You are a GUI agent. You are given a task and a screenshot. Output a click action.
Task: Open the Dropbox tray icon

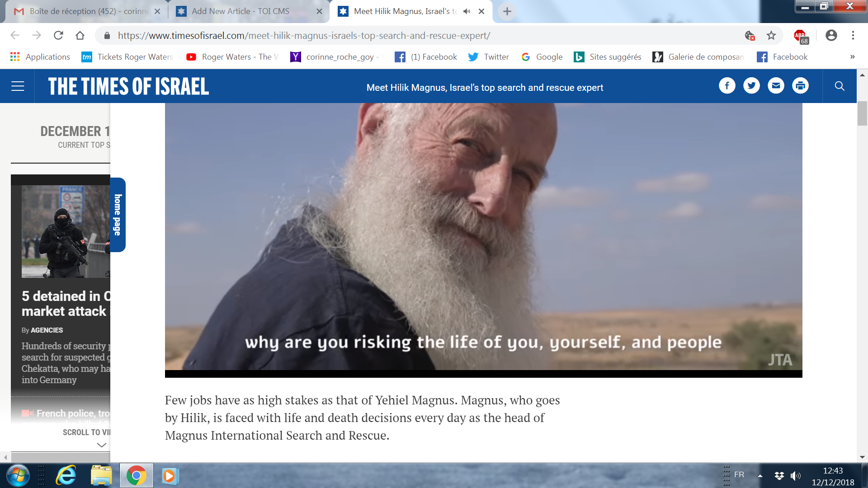779,476
